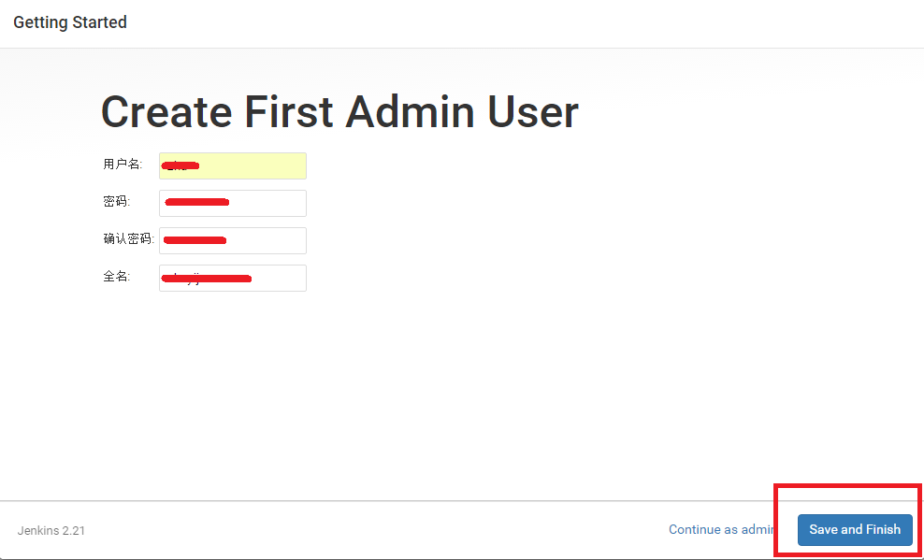Click the Jenkins 2.21 version text
924x560 pixels.
pyautogui.click(x=51, y=531)
